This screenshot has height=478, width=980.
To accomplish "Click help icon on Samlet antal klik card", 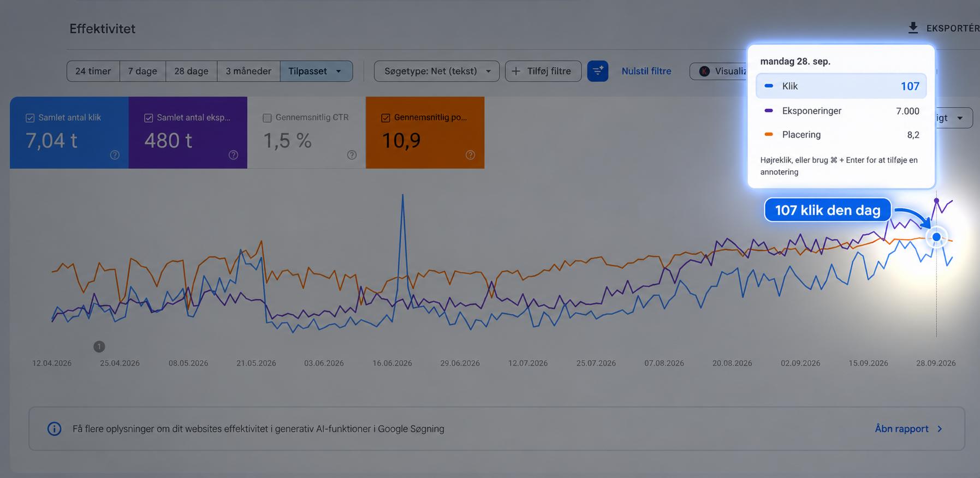I will (x=115, y=155).
